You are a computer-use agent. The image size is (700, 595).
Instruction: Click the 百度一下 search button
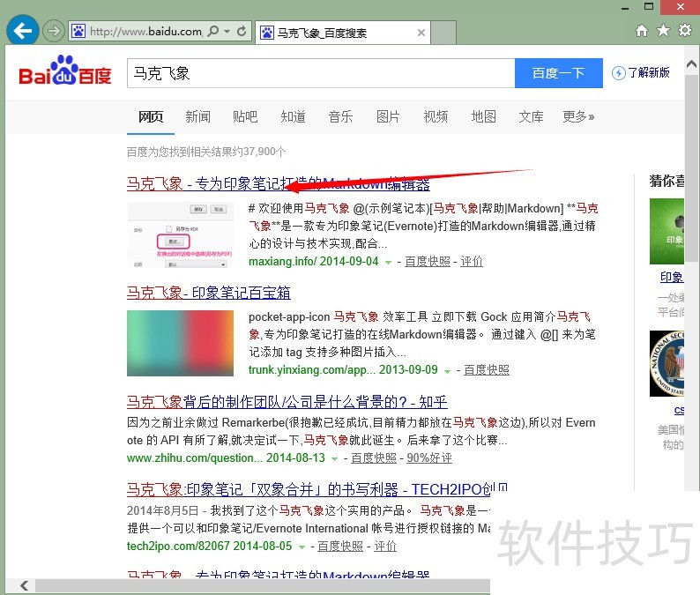[x=558, y=73]
